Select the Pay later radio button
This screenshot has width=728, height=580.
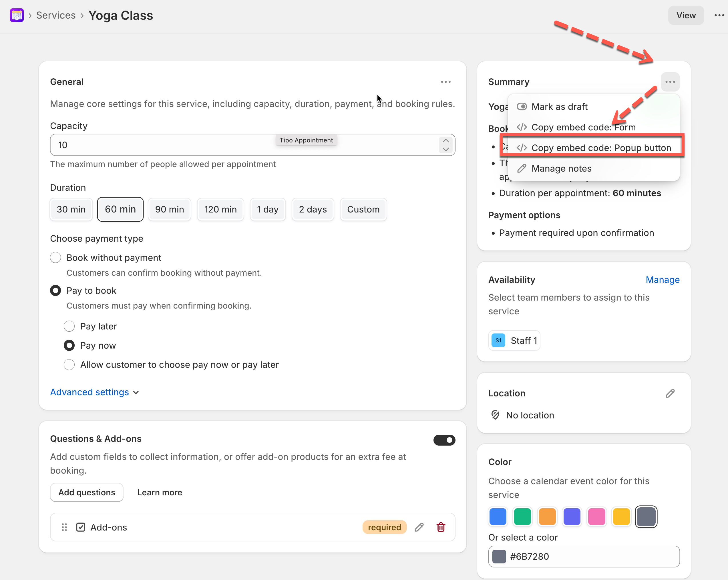(69, 326)
